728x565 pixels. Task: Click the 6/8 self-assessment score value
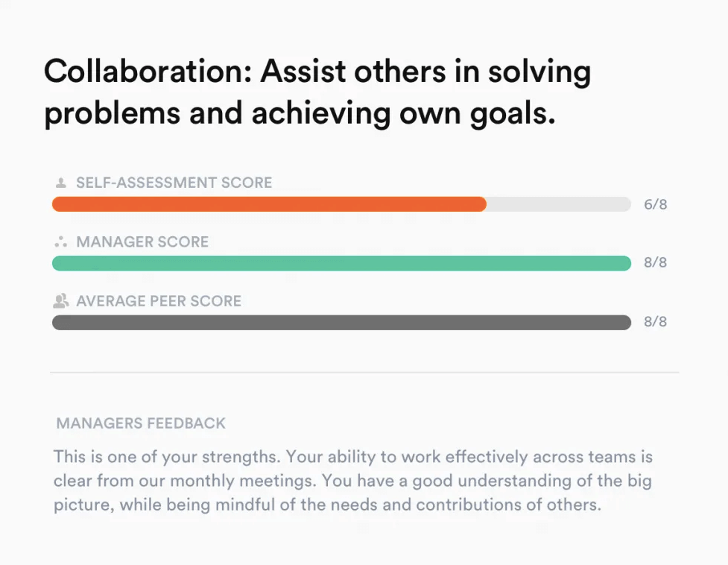click(x=655, y=204)
